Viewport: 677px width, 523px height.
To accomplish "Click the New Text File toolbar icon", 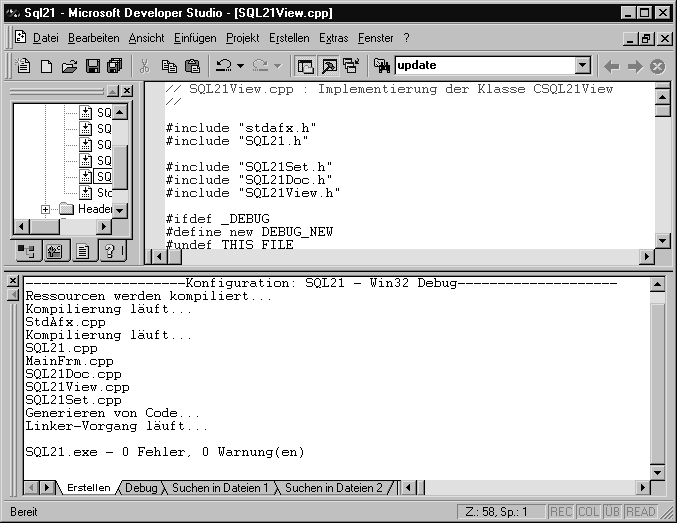I will (x=22, y=66).
